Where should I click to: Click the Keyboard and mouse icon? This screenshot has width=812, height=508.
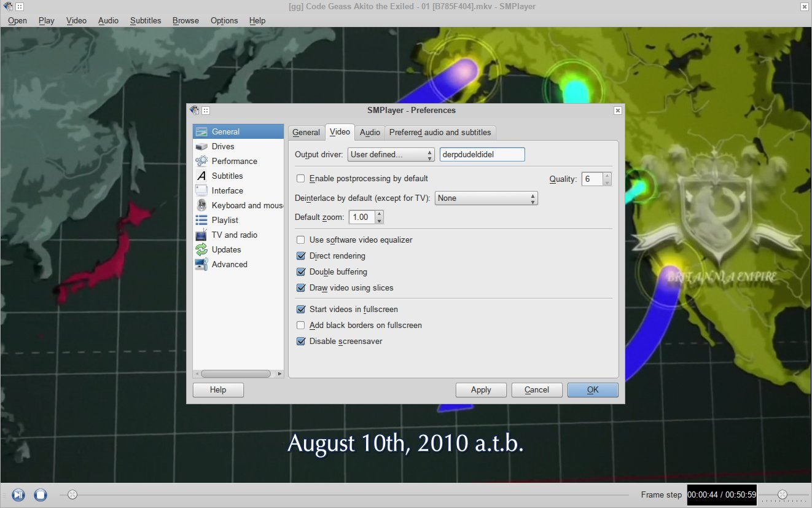201,205
